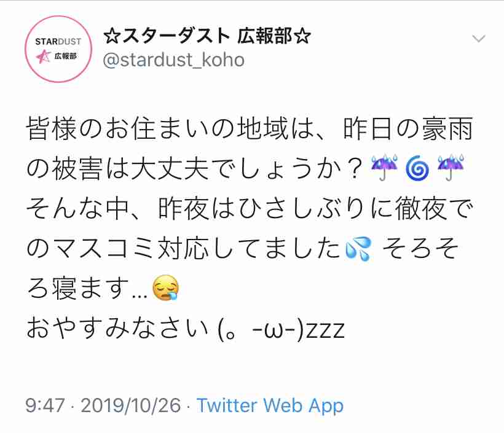Click the pink star logo in avatar
504x433 pixels.
click(x=43, y=57)
